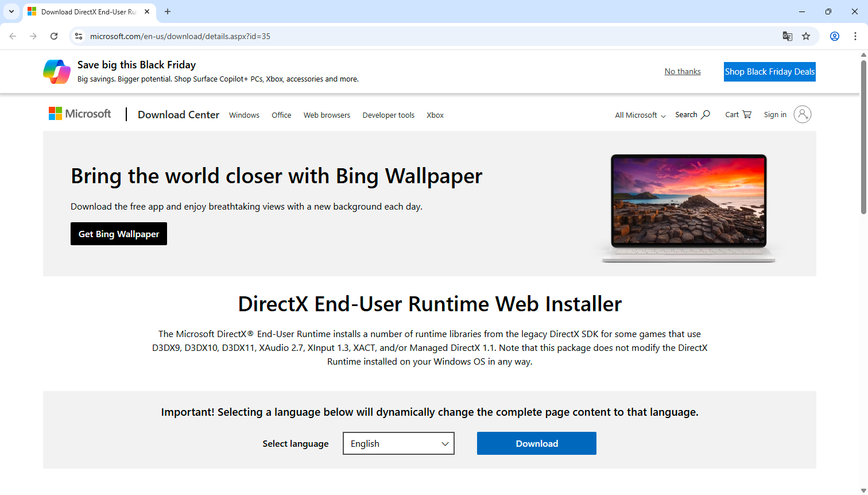Click the Save big this Black Friday text
This screenshot has width=868, height=495.
[x=137, y=65]
